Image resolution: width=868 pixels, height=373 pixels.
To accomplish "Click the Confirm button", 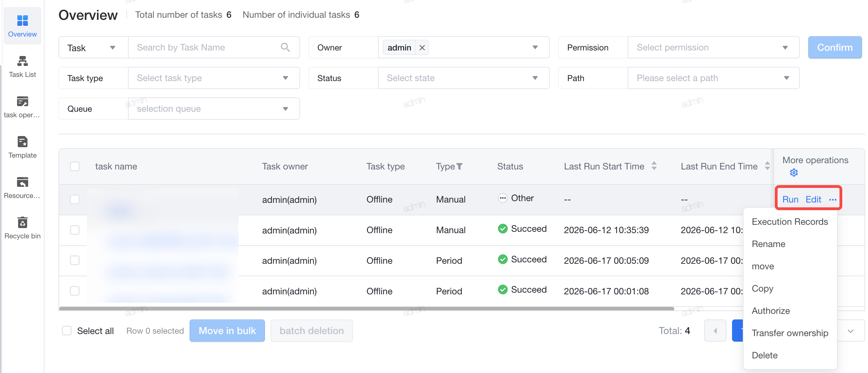I will pos(835,47).
